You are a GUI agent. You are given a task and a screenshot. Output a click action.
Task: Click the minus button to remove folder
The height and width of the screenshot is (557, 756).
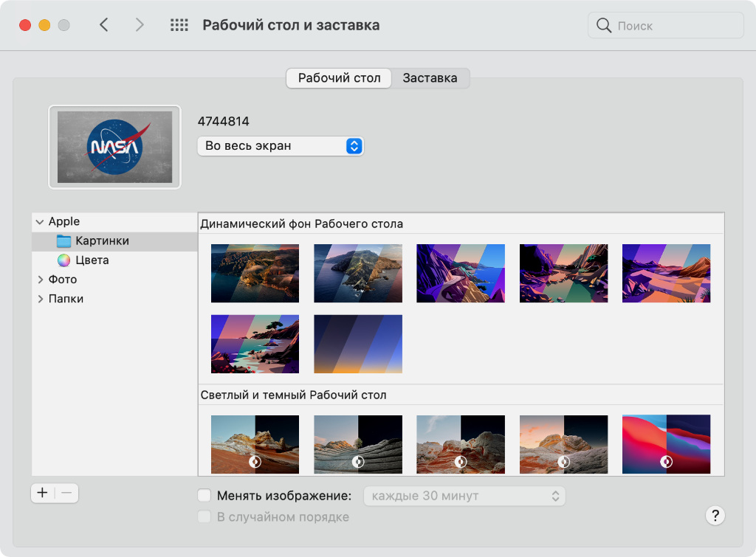[x=66, y=493]
